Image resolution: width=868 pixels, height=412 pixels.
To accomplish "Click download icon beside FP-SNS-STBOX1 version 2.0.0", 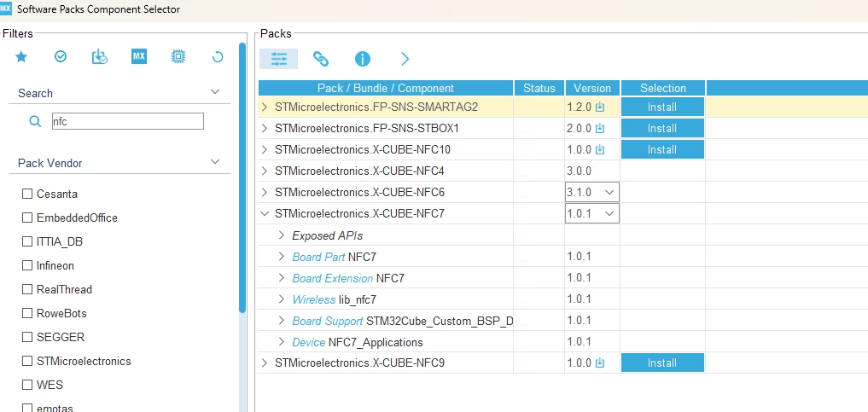I will coord(599,128).
